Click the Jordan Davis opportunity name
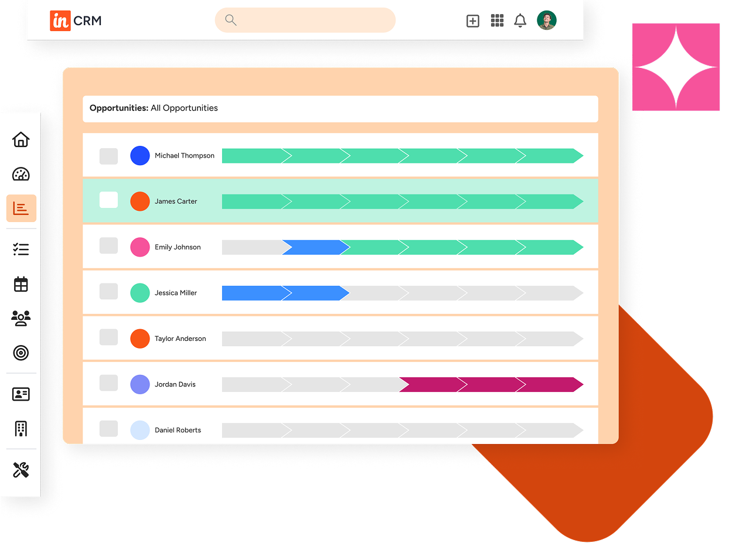 175,384
